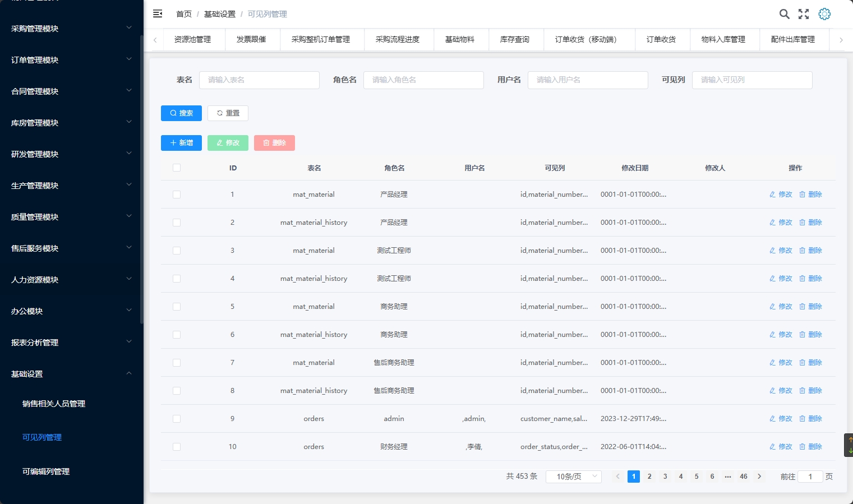This screenshot has width=853, height=504.
Task: Open the 10条/页 page size dropdown
Action: tap(574, 477)
